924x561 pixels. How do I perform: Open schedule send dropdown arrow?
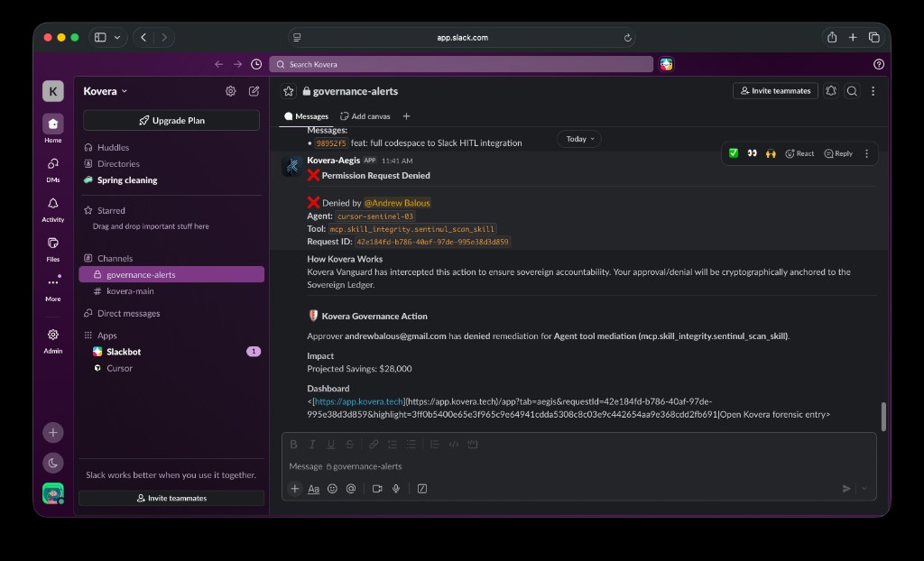tap(864, 489)
